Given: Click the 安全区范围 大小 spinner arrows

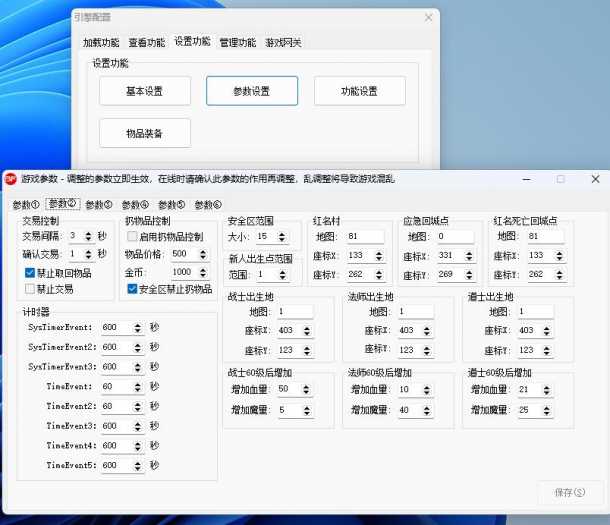Looking at the screenshot, I should pyautogui.click(x=283, y=237).
